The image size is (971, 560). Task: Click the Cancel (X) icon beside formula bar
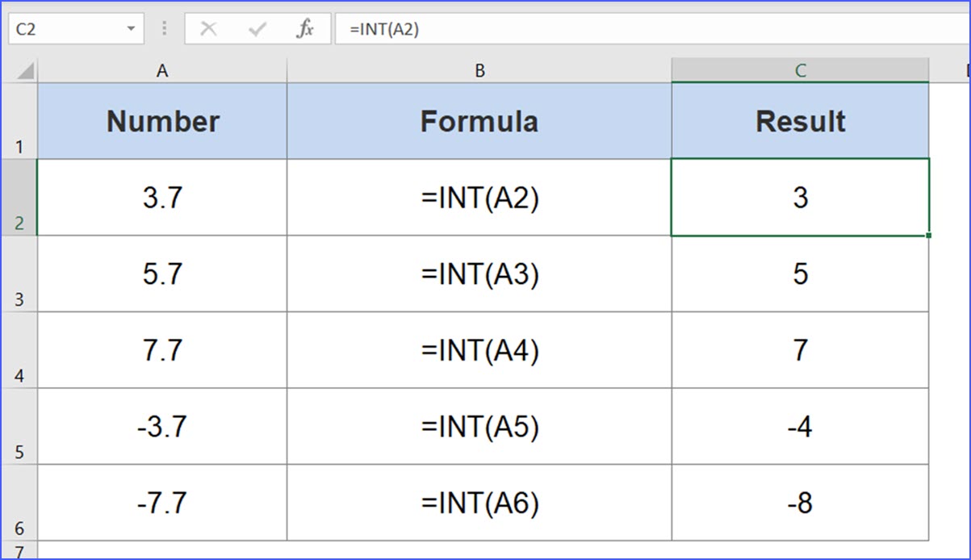pyautogui.click(x=208, y=28)
